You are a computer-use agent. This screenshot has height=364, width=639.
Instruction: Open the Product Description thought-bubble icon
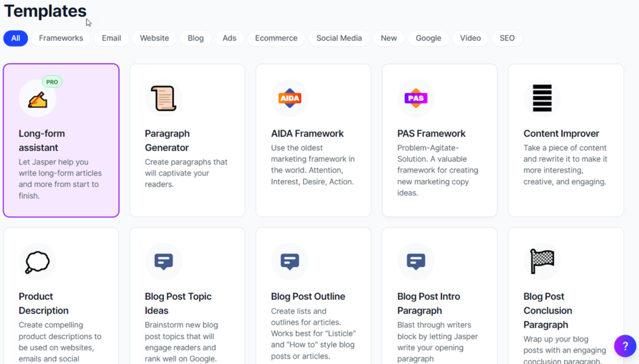click(37, 261)
